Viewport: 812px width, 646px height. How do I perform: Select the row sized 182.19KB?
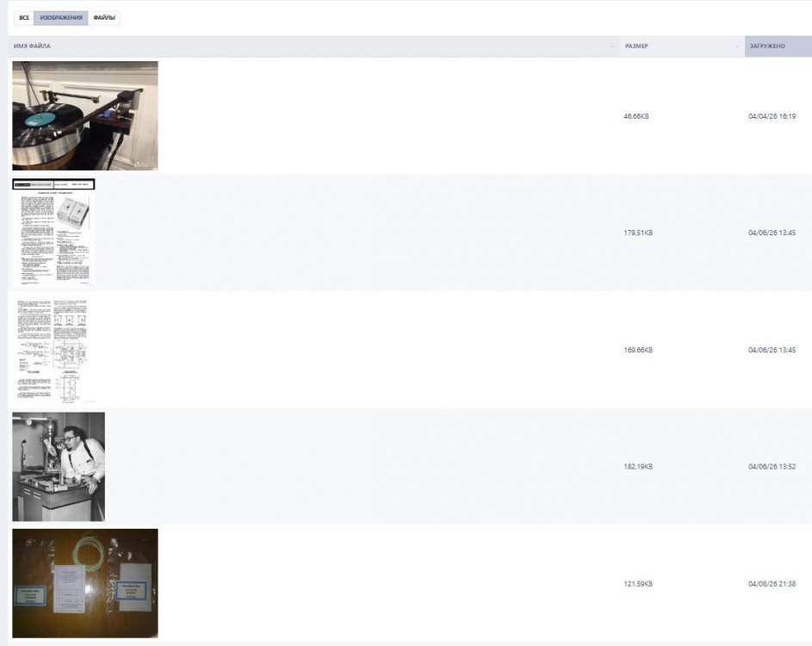click(x=410, y=466)
